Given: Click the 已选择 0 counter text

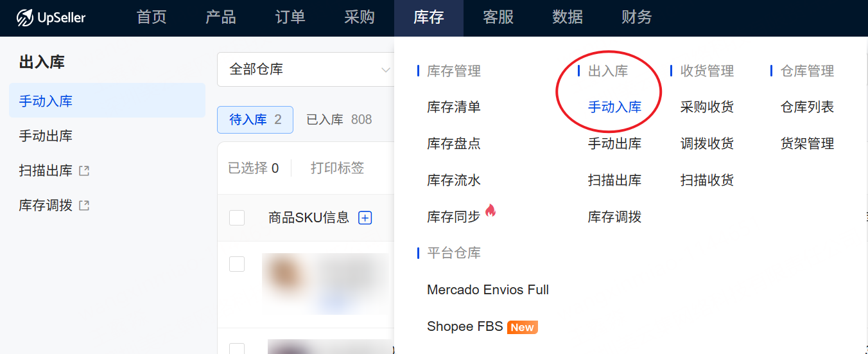Looking at the screenshot, I should 254,168.
